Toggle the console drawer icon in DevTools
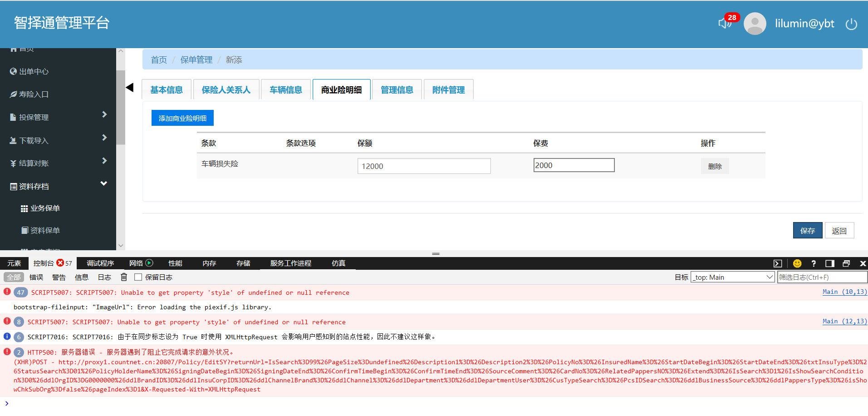The height and width of the screenshot is (416, 868). 778,263
